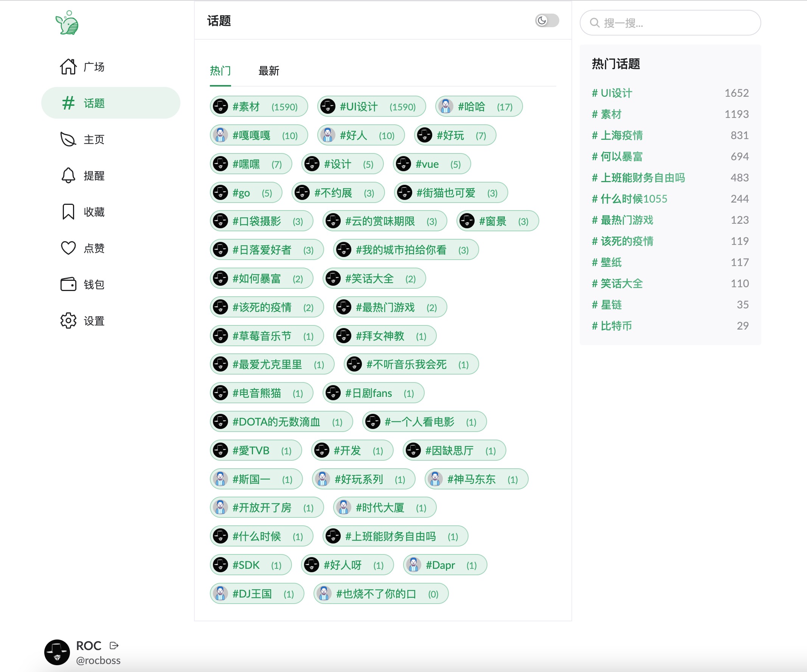Open 设置 gear icon
807x672 pixels.
click(x=68, y=321)
